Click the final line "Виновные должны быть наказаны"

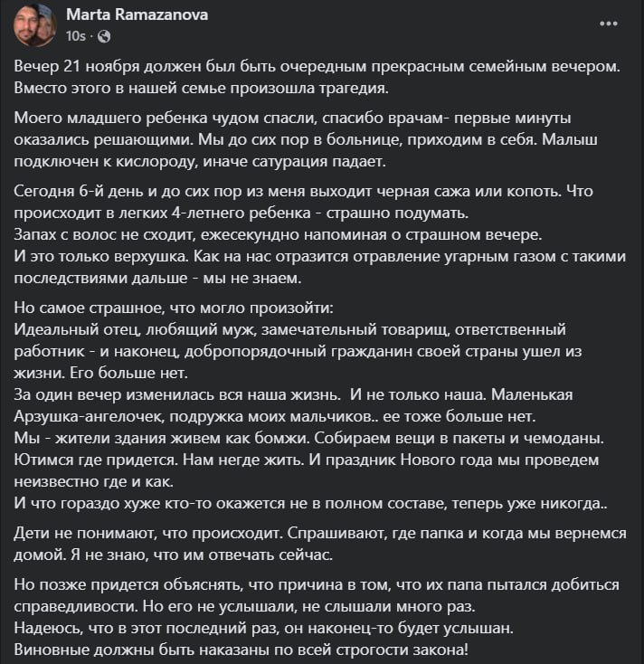284,650
